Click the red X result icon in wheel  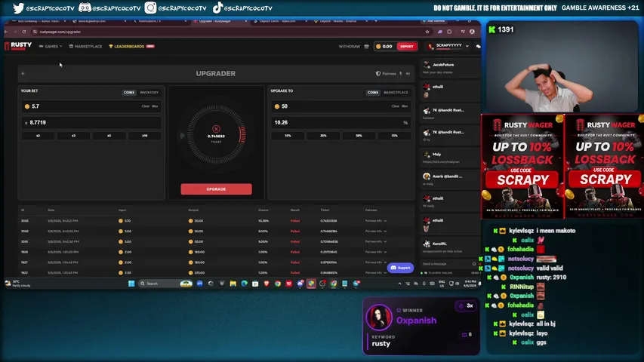click(216, 129)
